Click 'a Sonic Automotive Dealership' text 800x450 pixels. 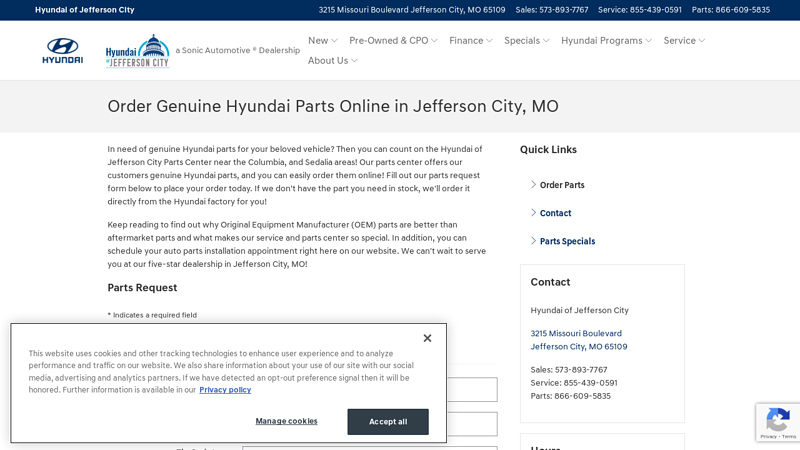[238, 50]
